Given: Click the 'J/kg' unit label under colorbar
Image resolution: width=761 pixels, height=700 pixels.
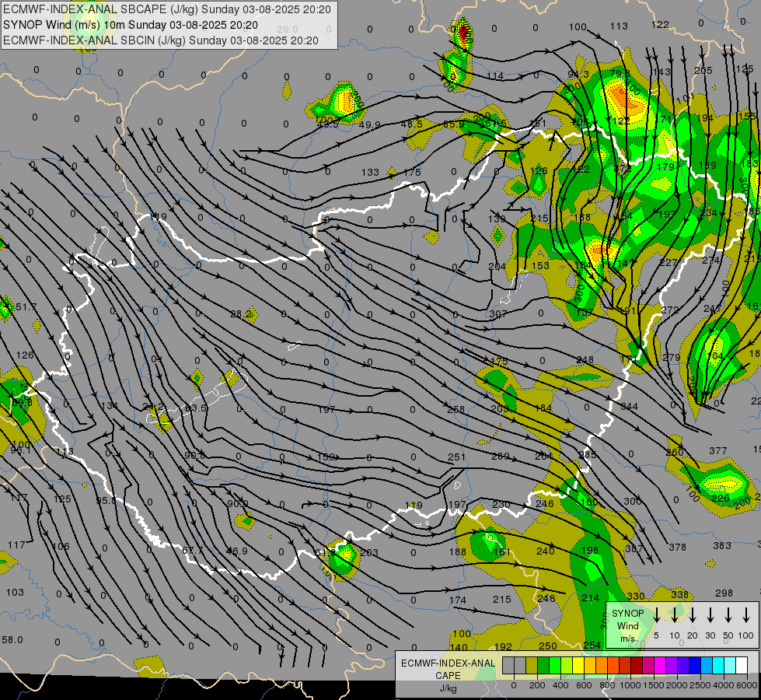Looking at the screenshot, I should coord(449,688).
